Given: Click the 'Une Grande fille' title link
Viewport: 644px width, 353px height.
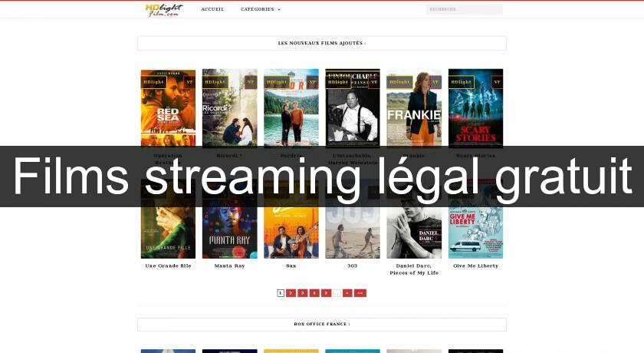Looking at the screenshot, I should [168, 266].
